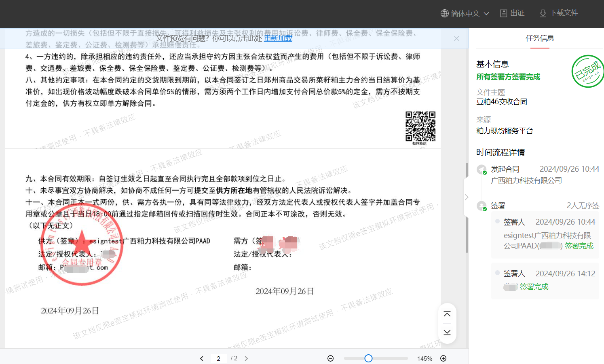Image resolution: width=604 pixels, height=364 pixels.
Task: Click the zoom out minus icon
Action: pyautogui.click(x=330, y=358)
